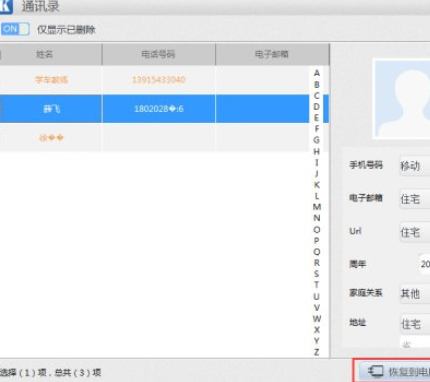The height and width of the screenshot is (382, 430).
Task: Sort by the 电话号码 column header
Action: pos(159,54)
